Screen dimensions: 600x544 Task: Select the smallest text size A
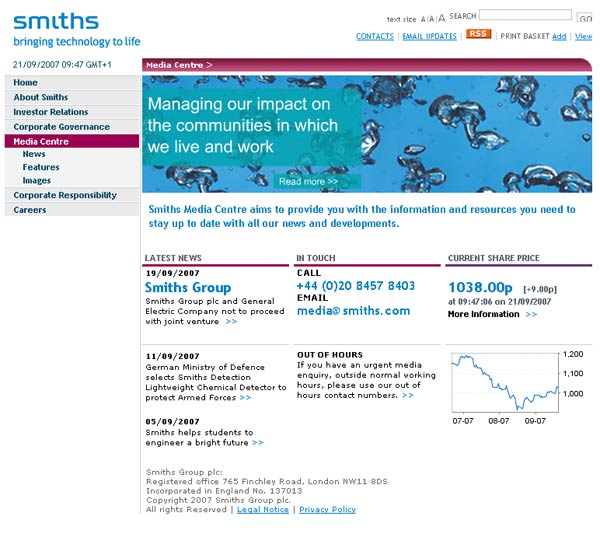[423, 19]
